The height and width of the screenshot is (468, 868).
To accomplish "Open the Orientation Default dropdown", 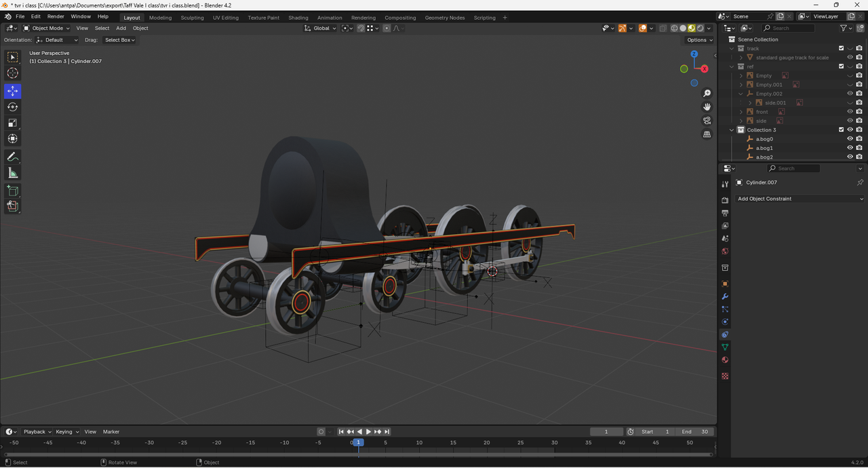I will tap(57, 40).
